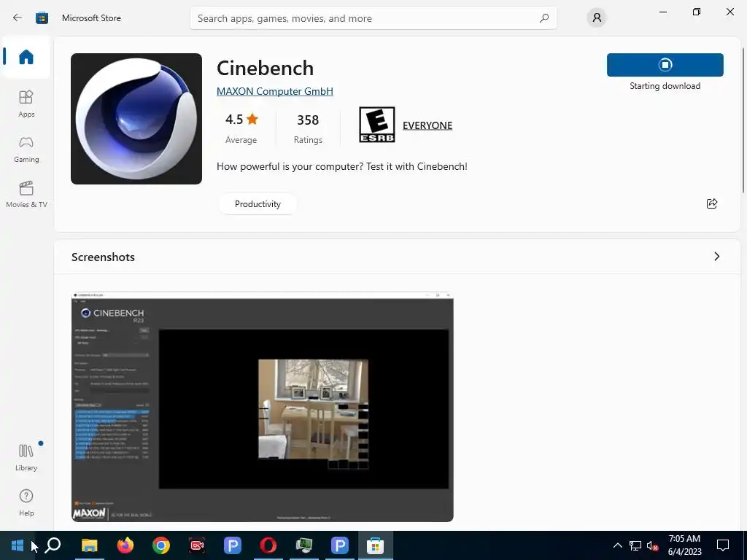Share the Cinebench app page

712,204
